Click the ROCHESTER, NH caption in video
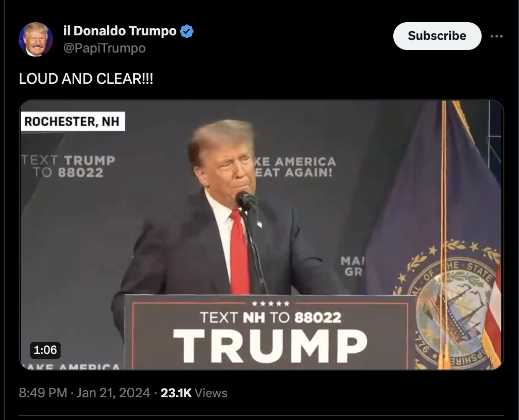Screen dimensions: 519x420 click(72, 122)
